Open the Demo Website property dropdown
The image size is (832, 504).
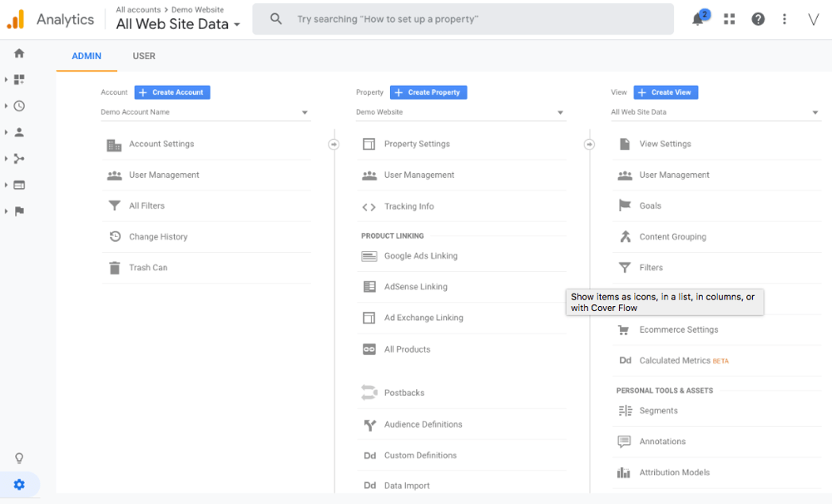pyautogui.click(x=461, y=112)
